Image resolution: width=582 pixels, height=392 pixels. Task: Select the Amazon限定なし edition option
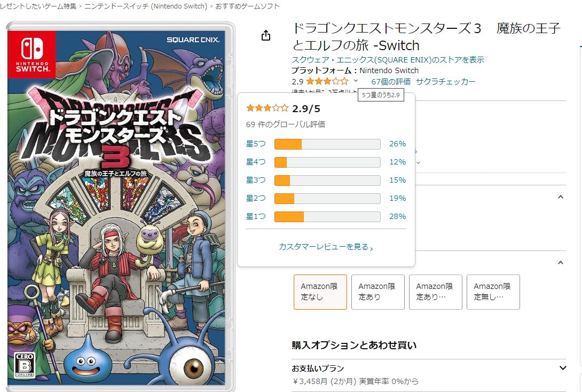coord(320,292)
